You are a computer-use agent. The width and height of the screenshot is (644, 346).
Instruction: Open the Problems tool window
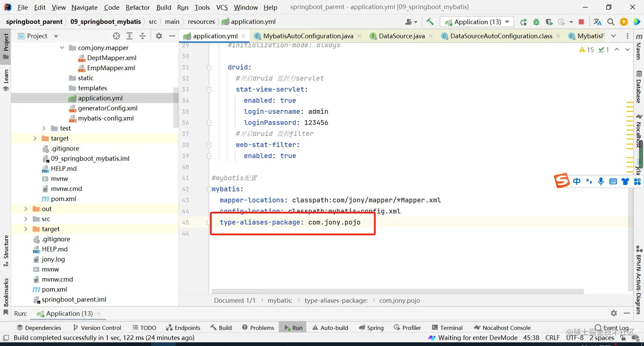[x=258, y=328]
